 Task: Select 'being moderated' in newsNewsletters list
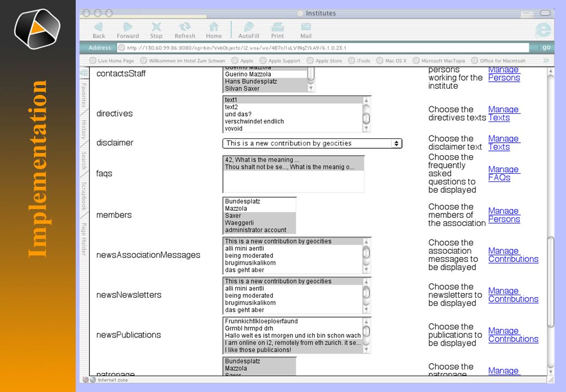(293, 296)
